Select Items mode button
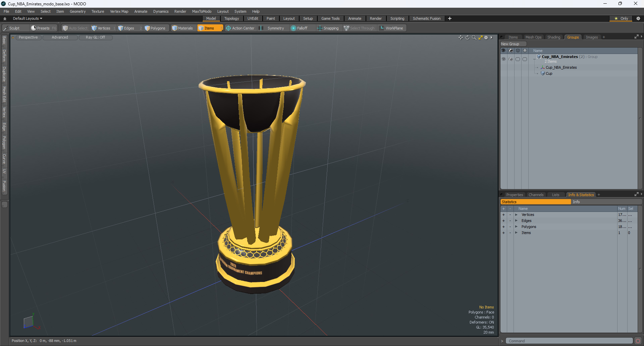The width and height of the screenshot is (644, 346). pos(210,28)
